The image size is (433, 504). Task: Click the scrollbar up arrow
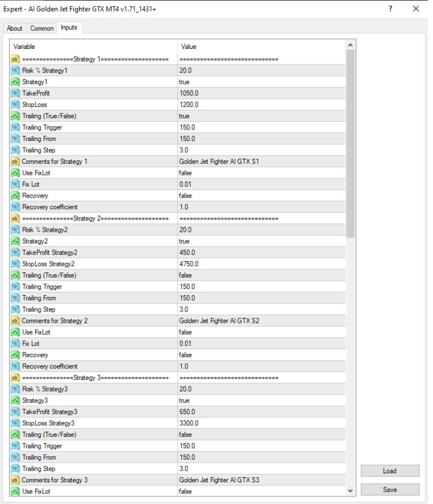pos(350,45)
